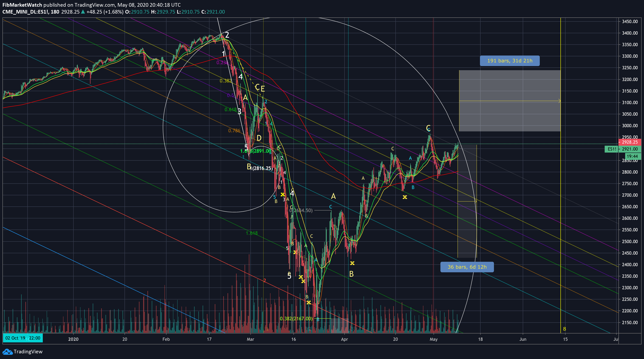Click the 0.786 retracement level label
This screenshot has width=644, height=359.
coord(234,130)
